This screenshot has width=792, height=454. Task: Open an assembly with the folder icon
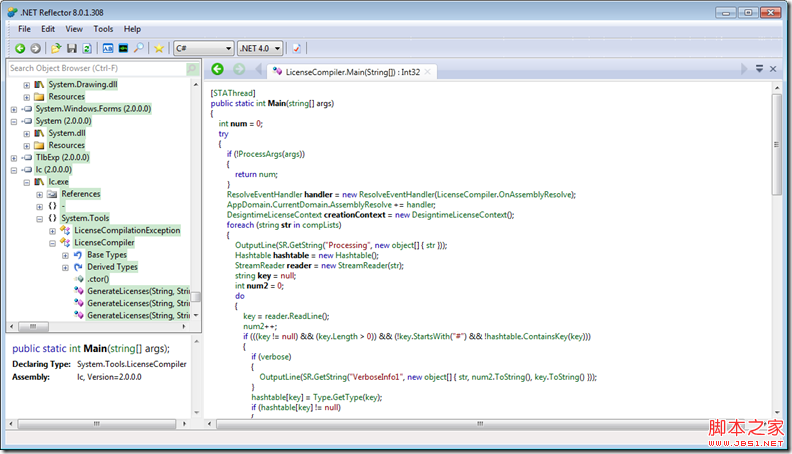coord(56,48)
